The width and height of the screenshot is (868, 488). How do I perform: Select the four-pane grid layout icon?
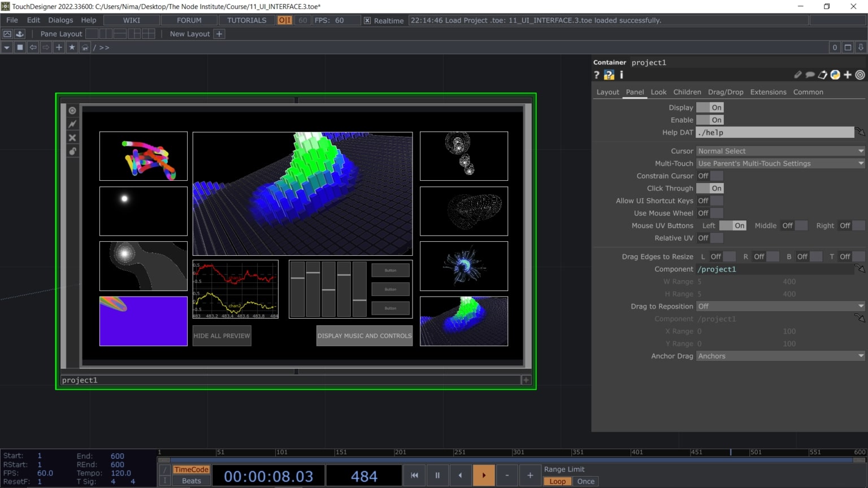click(x=148, y=34)
